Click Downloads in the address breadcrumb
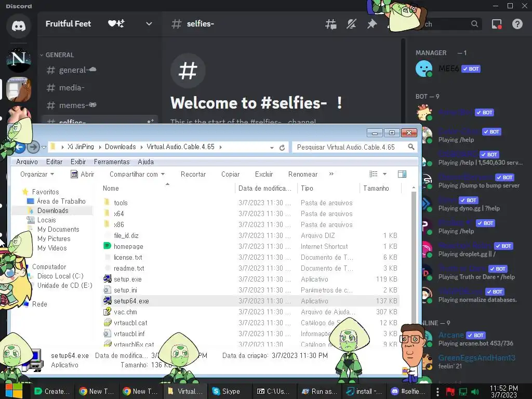The width and height of the screenshot is (532, 399). pyautogui.click(x=120, y=147)
